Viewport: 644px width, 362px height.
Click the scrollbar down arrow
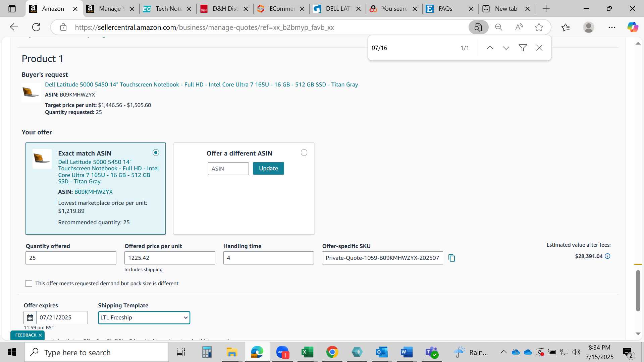638,334
